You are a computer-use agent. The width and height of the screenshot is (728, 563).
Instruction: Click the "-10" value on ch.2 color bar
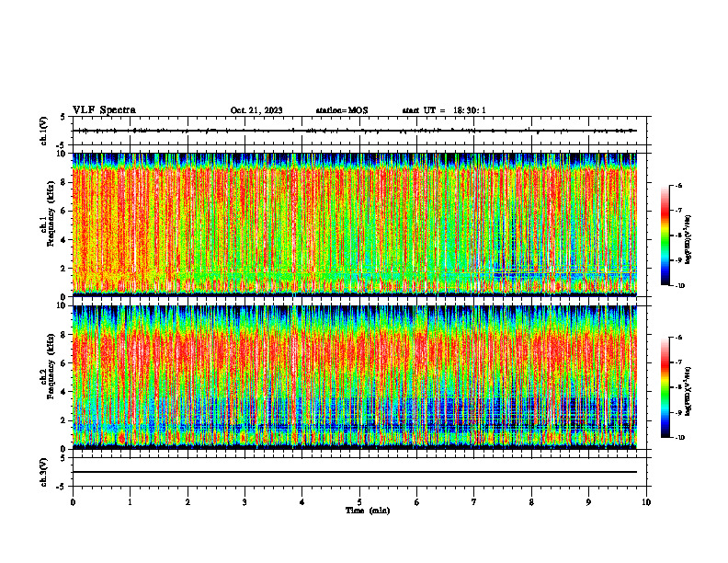679,437
